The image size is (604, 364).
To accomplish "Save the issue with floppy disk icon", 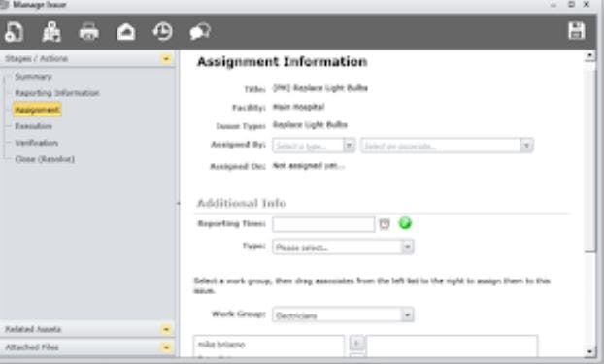I will click(x=577, y=31).
